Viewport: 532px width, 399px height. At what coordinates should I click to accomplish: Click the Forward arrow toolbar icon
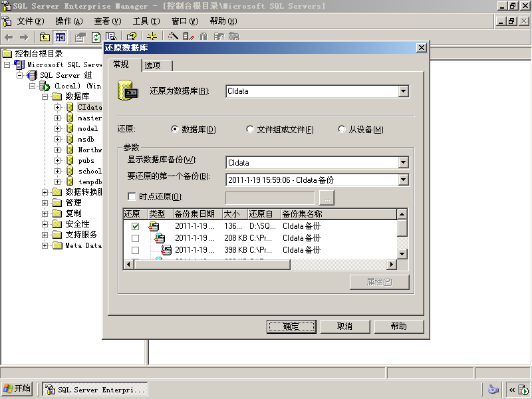point(24,37)
